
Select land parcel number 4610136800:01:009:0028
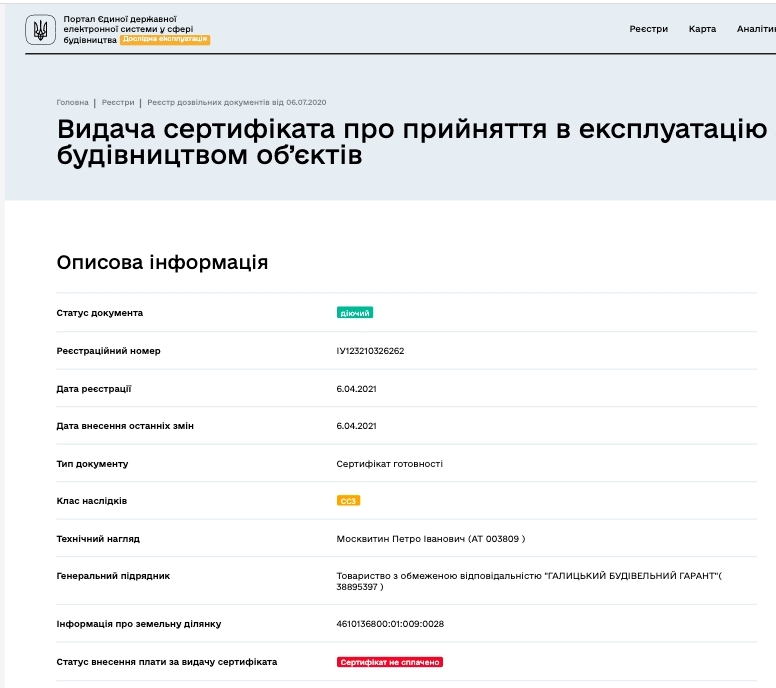click(390, 624)
